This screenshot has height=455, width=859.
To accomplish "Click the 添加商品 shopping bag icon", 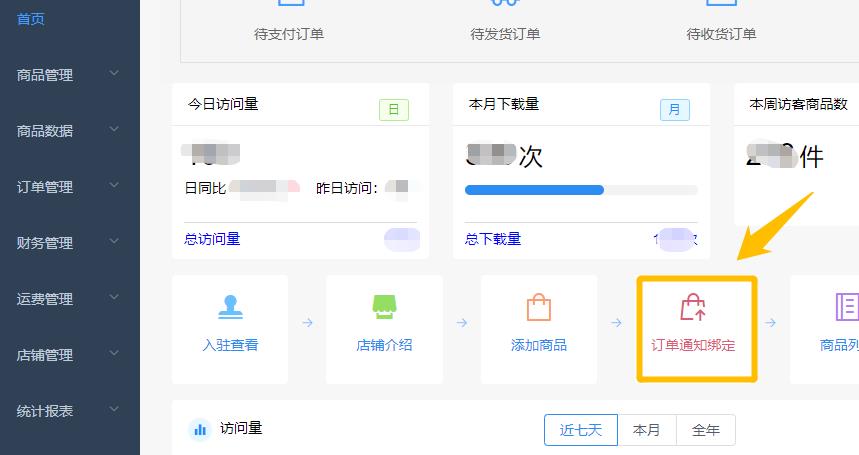I will pyautogui.click(x=539, y=307).
